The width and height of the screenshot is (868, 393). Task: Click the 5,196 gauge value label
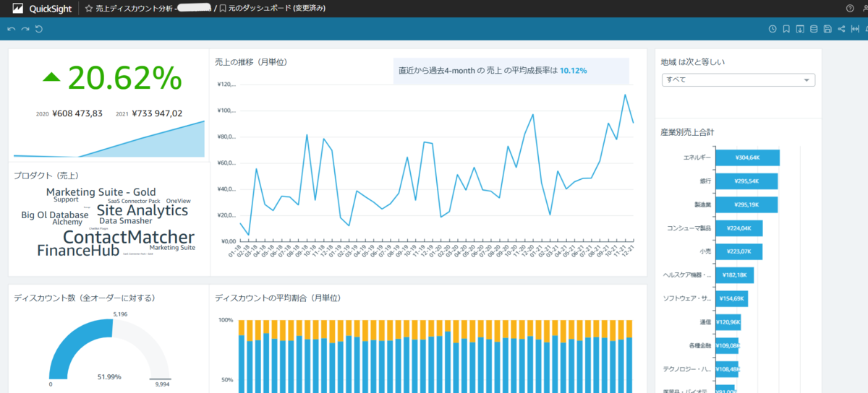tap(121, 314)
